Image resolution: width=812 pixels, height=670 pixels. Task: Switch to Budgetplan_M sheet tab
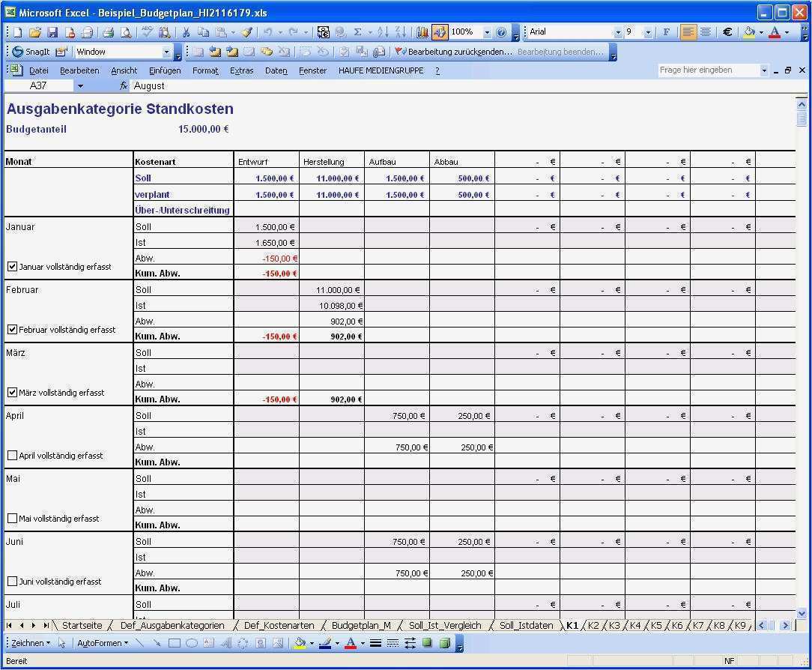[361, 626]
